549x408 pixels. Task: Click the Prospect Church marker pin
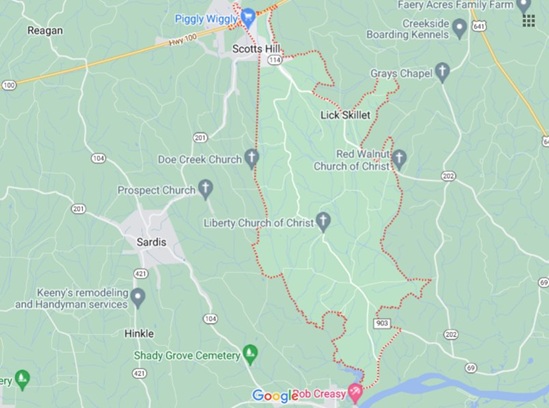[206, 189]
